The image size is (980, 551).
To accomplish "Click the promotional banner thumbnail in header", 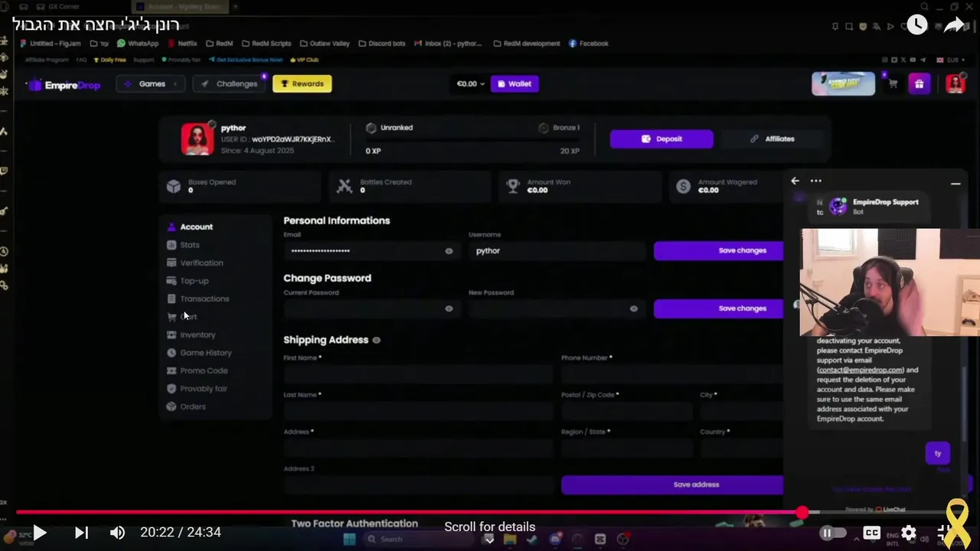I will point(843,84).
